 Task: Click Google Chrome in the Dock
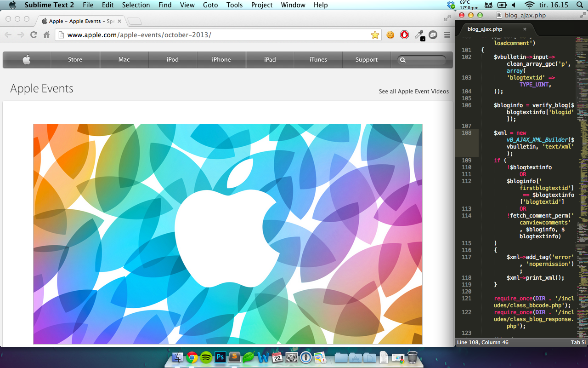click(x=192, y=357)
